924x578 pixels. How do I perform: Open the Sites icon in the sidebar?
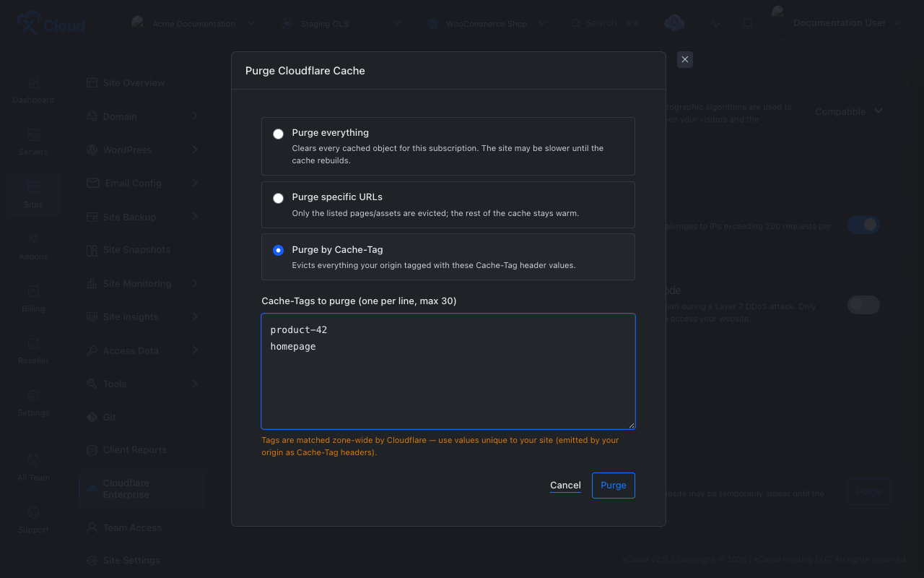click(33, 188)
